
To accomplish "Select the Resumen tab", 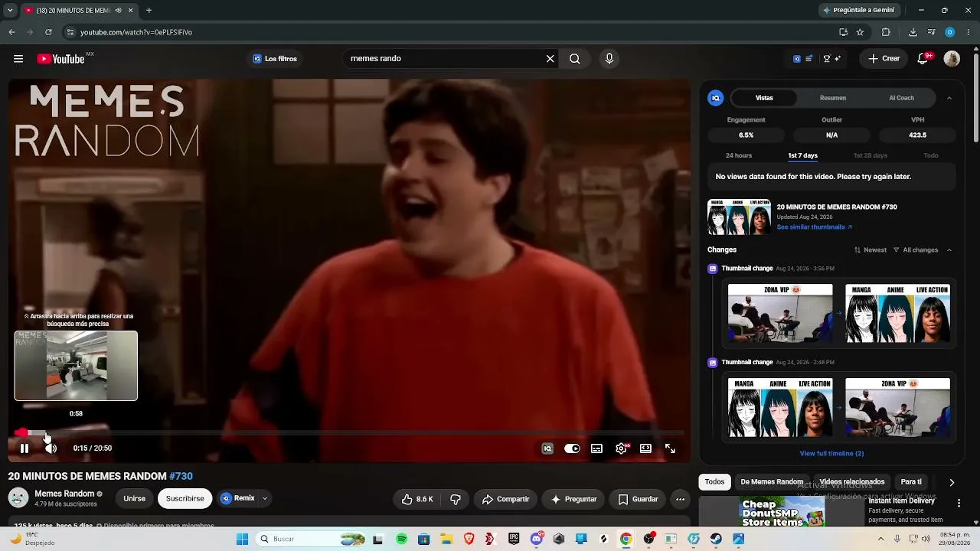I will 833,98.
